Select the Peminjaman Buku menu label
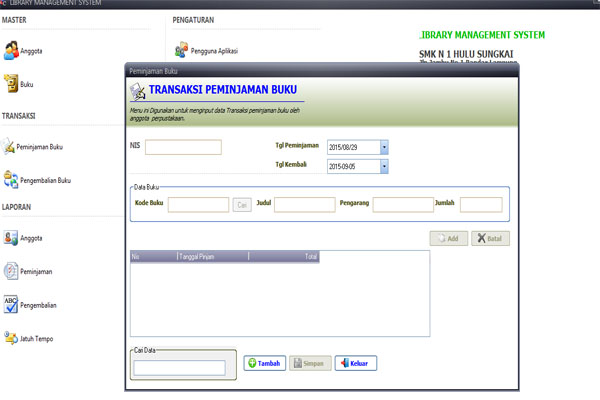Screen dimensions: 600x400 pyautogui.click(x=39, y=147)
